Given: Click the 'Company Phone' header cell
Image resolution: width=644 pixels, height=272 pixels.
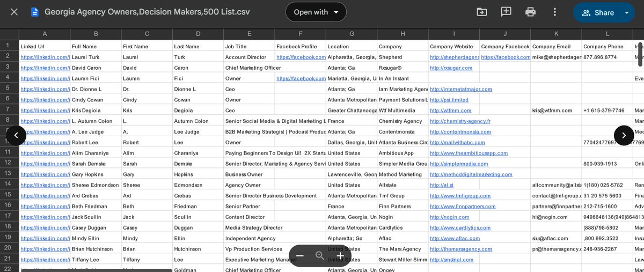Looking at the screenshot, I should tap(608, 47).
